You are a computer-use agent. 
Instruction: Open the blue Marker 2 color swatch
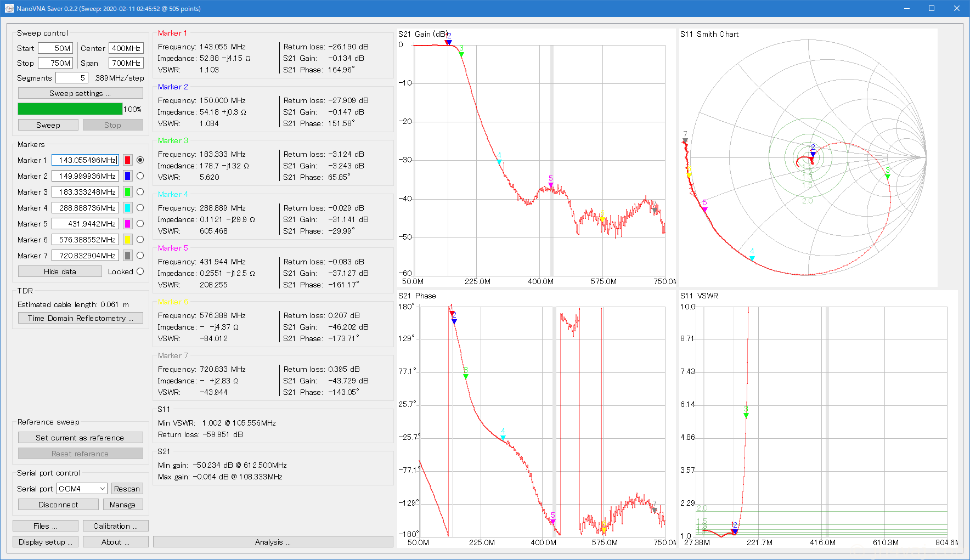coord(127,176)
